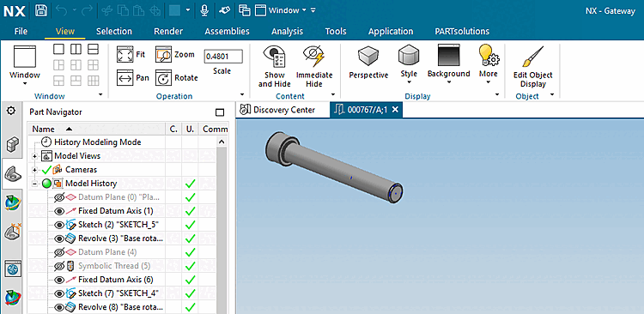Click the Save icon in title bar
644x314 pixels.
(x=40, y=10)
